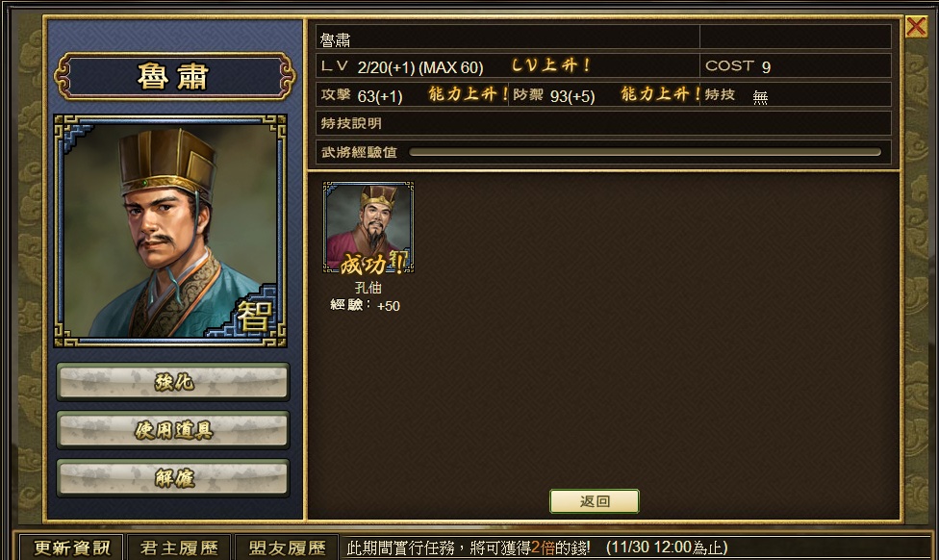
Task: Click the attack 能力上升 indicator
Action: [468, 94]
